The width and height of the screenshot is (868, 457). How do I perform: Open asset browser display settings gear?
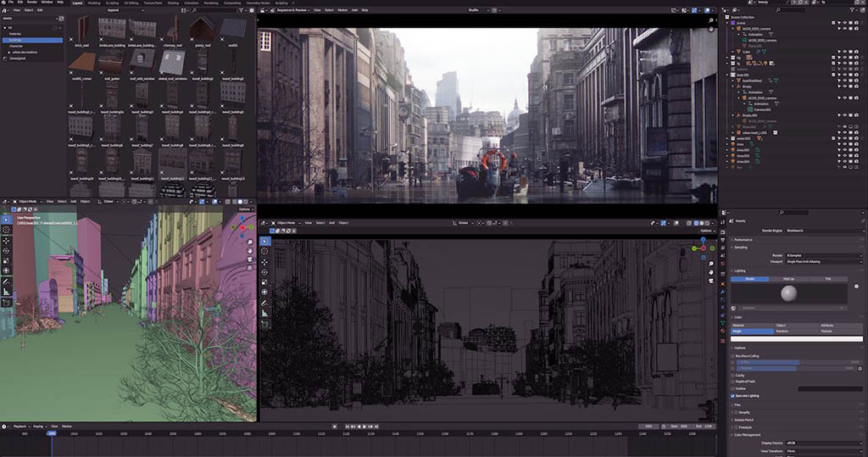(252, 10)
